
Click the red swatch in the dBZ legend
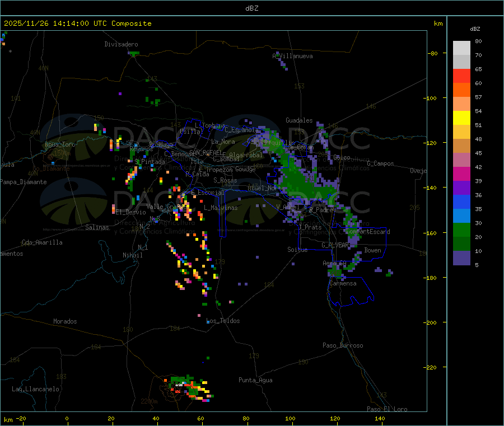click(461, 76)
